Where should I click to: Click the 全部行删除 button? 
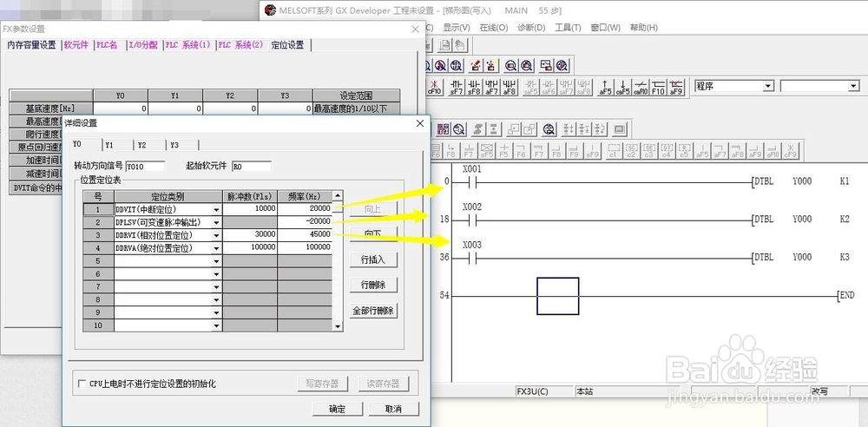[x=373, y=311]
